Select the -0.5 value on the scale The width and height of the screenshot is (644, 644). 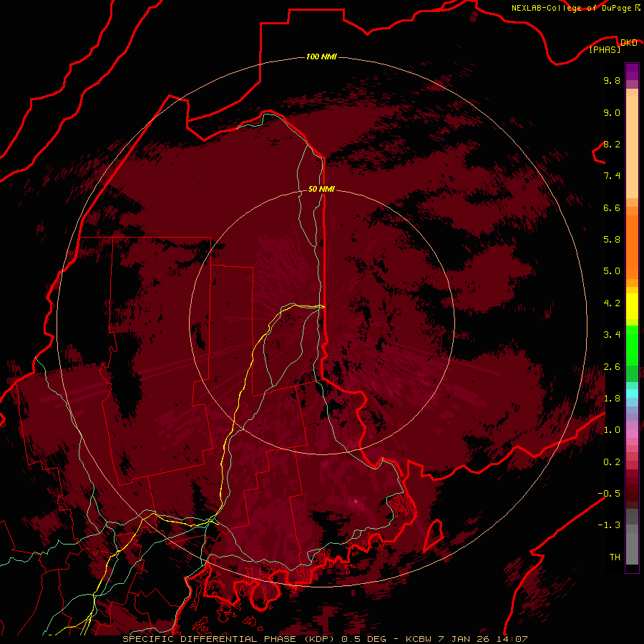click(609, 494)
